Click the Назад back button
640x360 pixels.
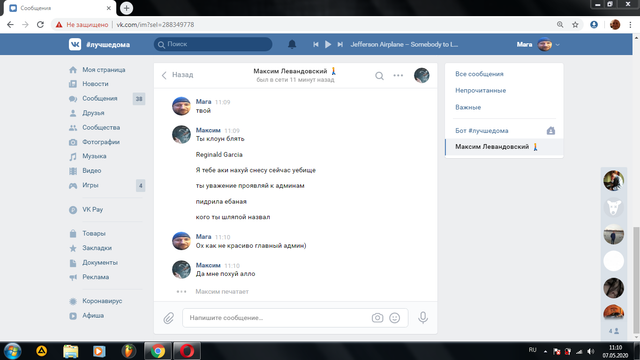177,75
